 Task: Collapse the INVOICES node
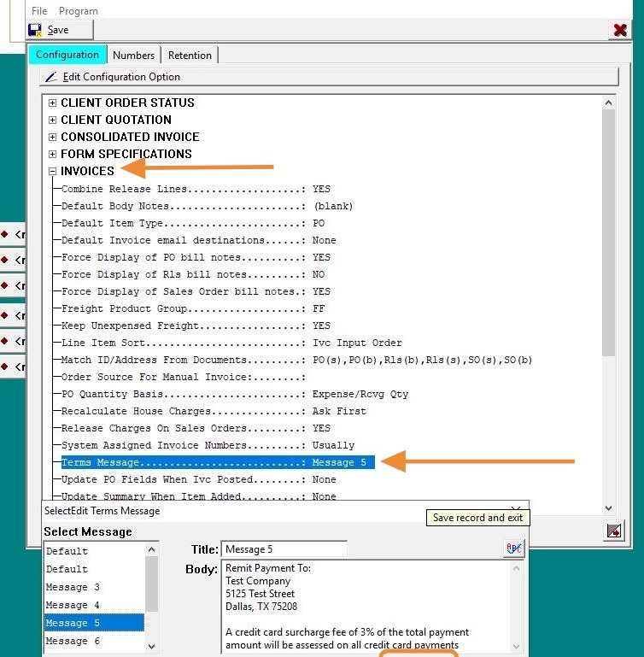[x=52, y=171]
